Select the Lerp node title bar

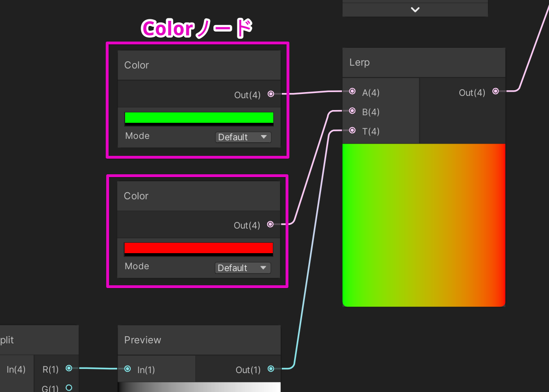pos(423,62)
